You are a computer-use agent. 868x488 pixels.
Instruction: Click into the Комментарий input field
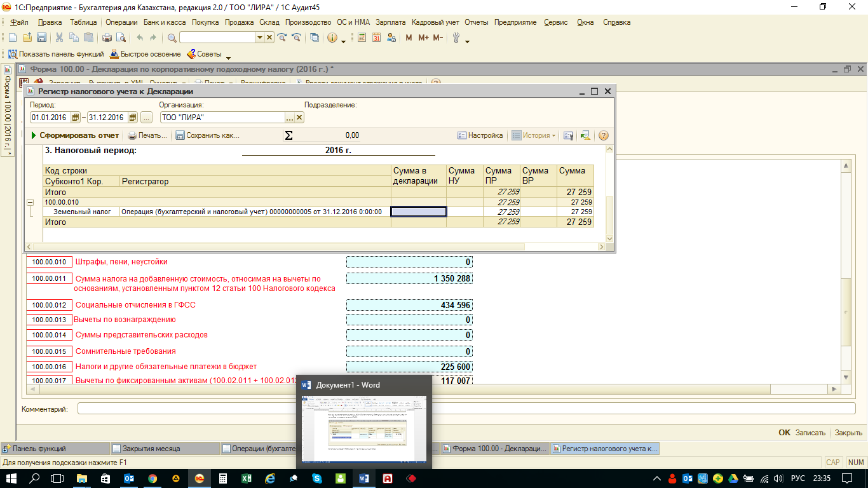click(x=465, y=409)
